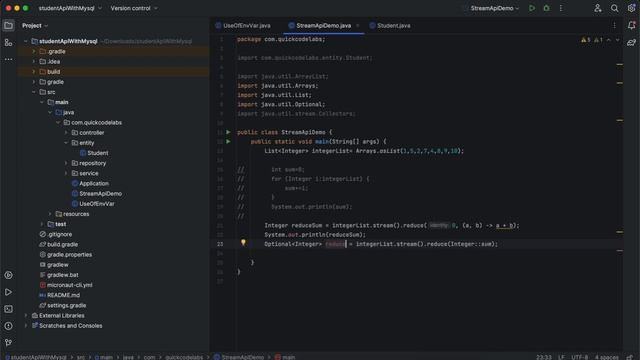Open the Project view mode dropdown
This screenshot has height=360, width=640.
pyautogui.click(x=35, y=26)
